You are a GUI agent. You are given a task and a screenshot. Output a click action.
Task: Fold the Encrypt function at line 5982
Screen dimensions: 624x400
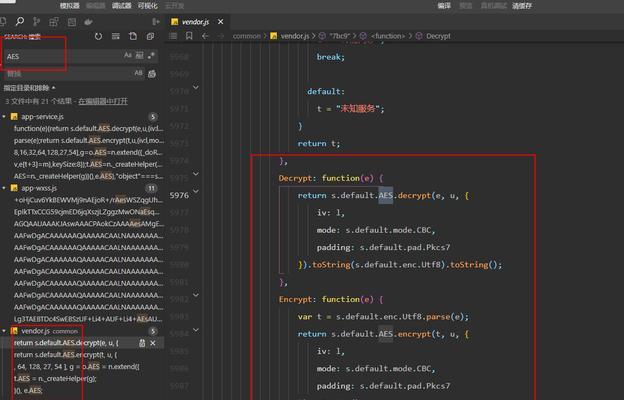click(x=196, y=295)
